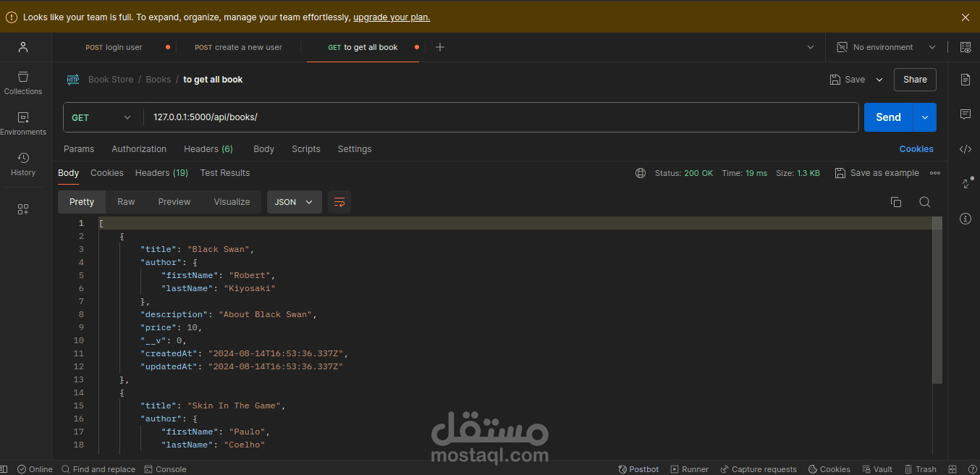Click the Book Store breadcrumb
Screen dimensions: 980x475
tap(111, 80)
